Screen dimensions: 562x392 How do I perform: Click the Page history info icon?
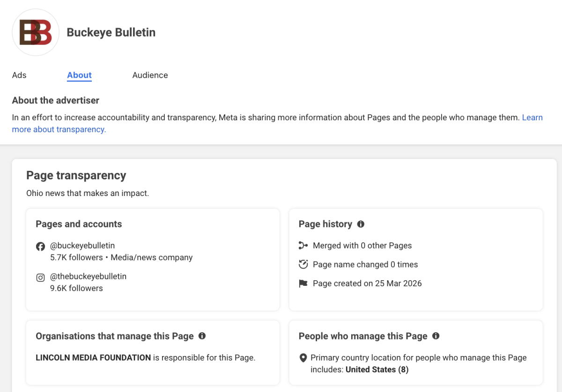tap(361, 224)
